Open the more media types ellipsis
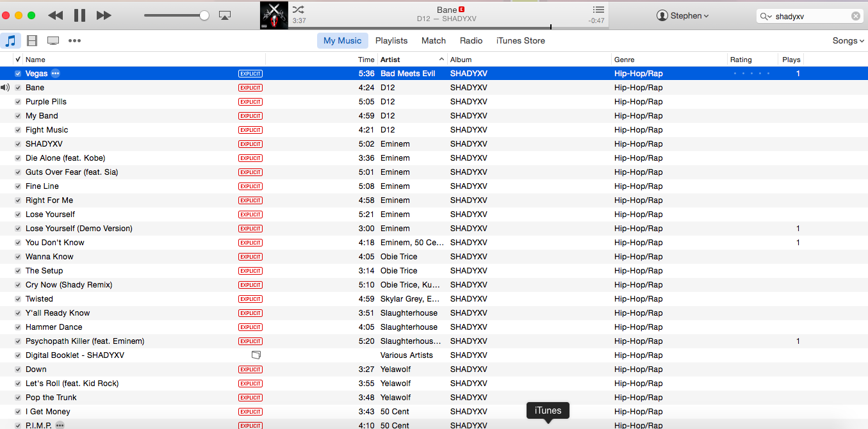Viewport: 868px width, 429px height. click(x=75, y=40)
